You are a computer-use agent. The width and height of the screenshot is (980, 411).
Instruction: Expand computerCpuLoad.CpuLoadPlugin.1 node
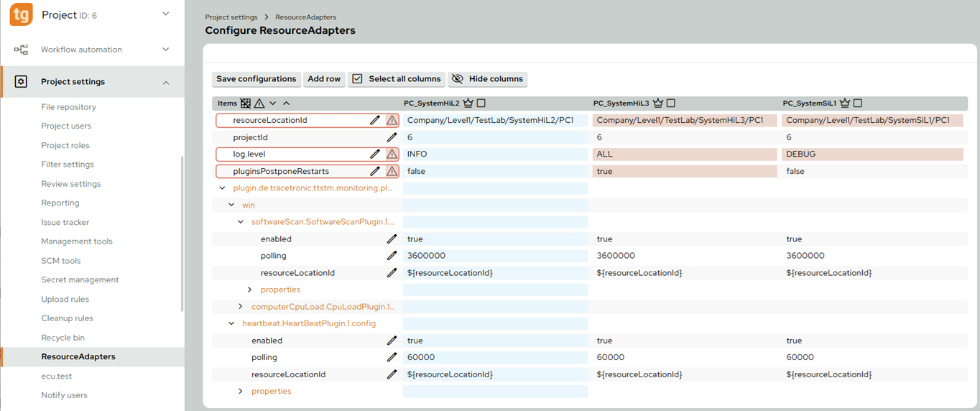point(241,307)
